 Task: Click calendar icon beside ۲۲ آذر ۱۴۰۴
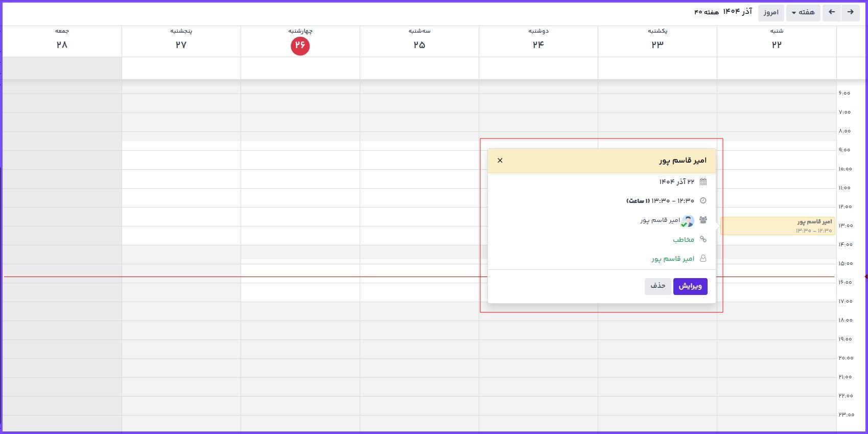[x=703, y=182]
